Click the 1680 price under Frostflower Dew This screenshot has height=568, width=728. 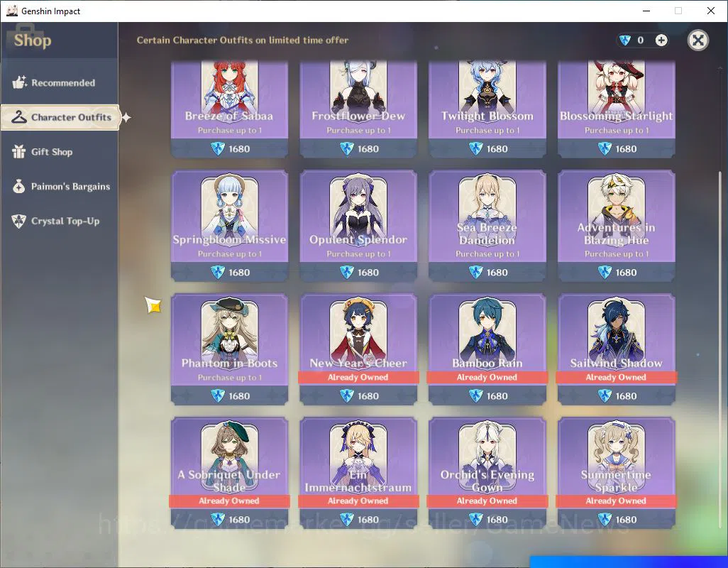(358, 148)
